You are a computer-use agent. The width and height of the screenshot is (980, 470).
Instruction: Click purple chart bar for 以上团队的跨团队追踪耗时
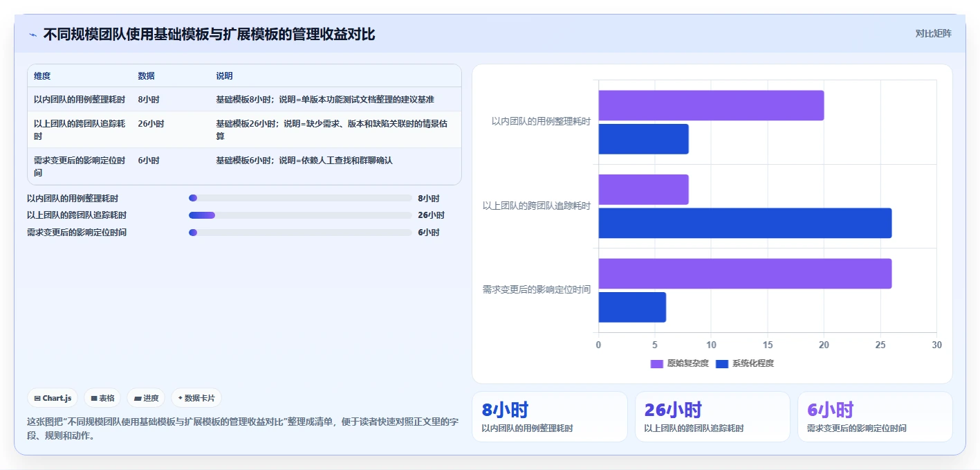coord(643,190)
